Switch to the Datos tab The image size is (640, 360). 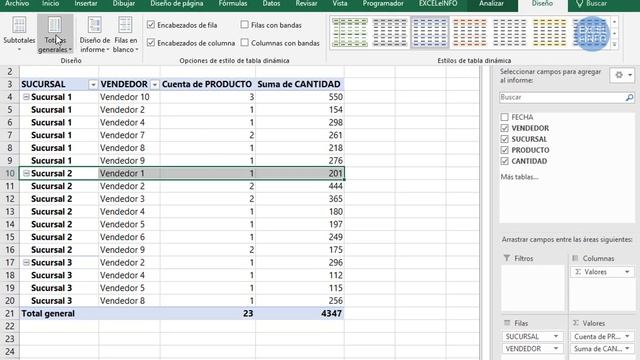271,4
